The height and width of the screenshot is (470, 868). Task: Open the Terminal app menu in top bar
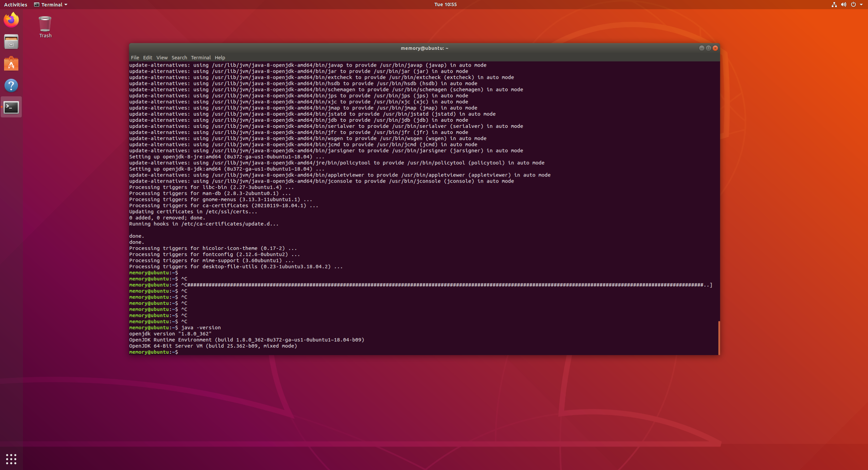click(x=51, y=4)
